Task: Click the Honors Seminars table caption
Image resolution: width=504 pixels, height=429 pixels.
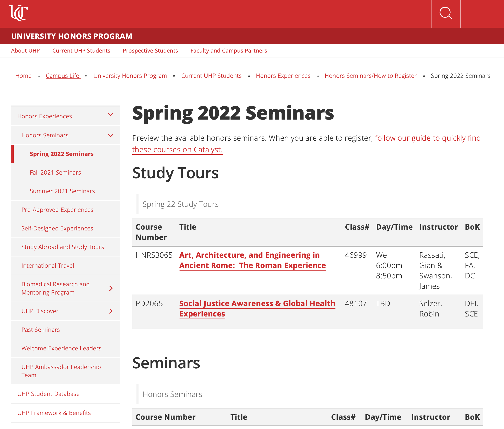Action: pyautogui.click(x=172, y=394)
